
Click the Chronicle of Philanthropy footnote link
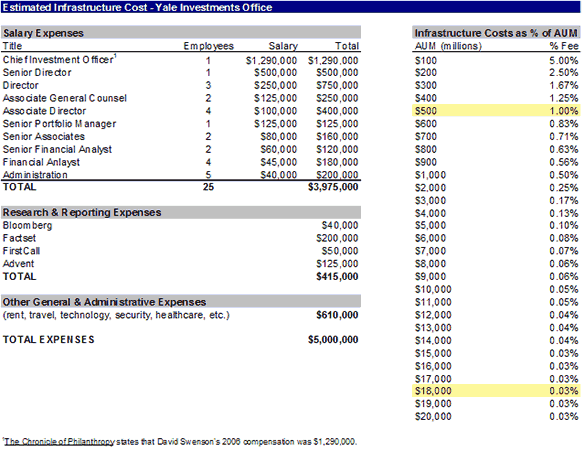59,442
